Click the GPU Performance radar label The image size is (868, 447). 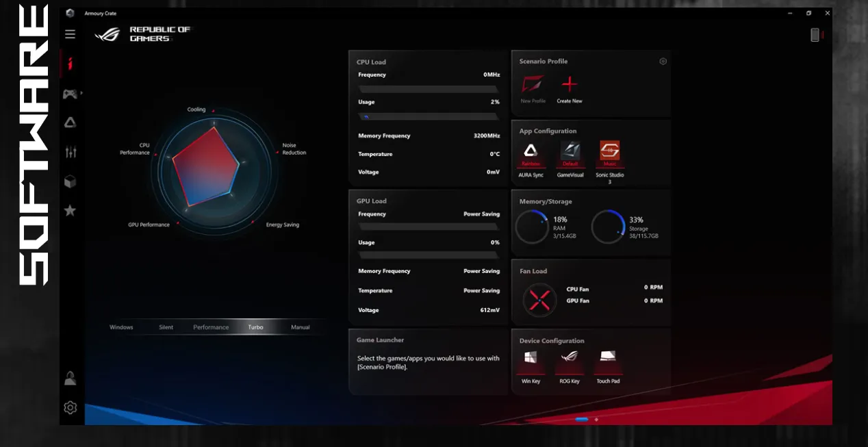(x=149, y=225)
